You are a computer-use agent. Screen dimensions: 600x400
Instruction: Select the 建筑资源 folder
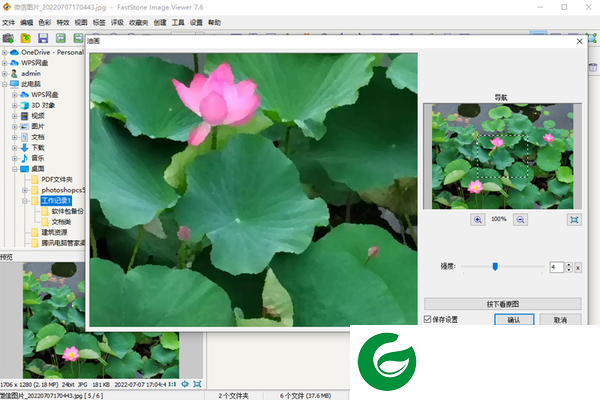54,232
